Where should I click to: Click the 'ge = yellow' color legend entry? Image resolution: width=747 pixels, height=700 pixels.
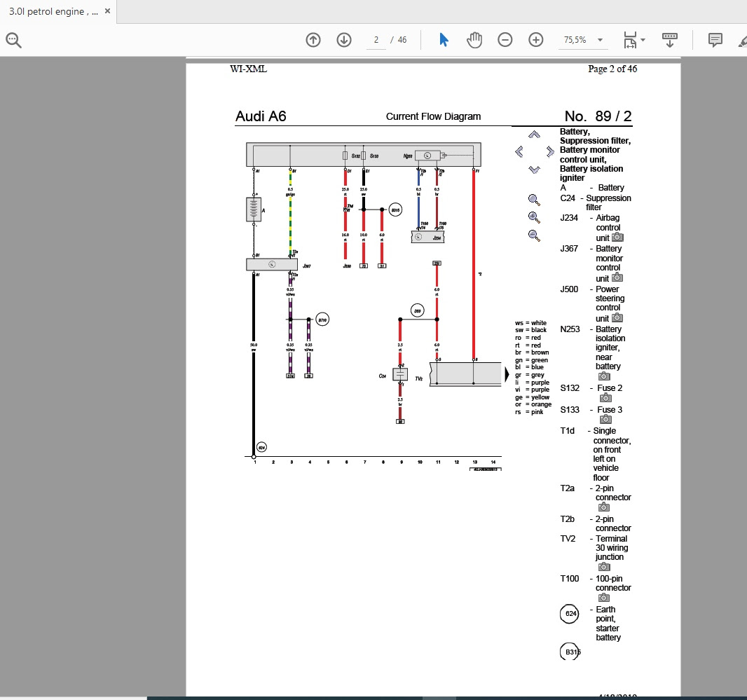coord(532,397)
